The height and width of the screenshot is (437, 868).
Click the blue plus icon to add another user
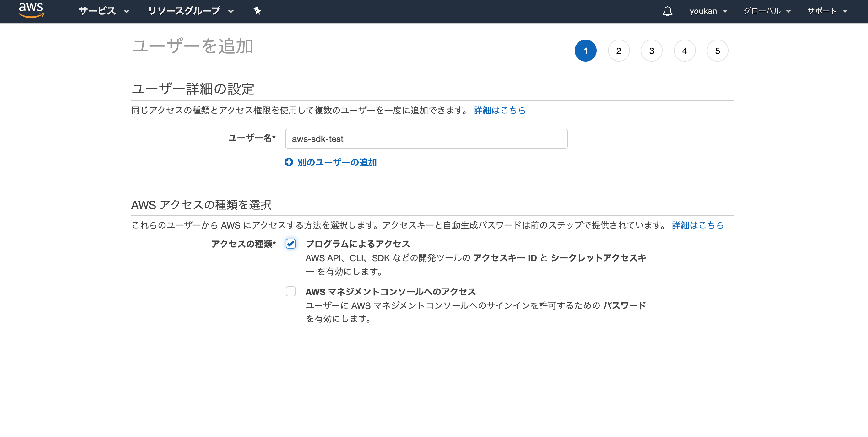[289, 162]
